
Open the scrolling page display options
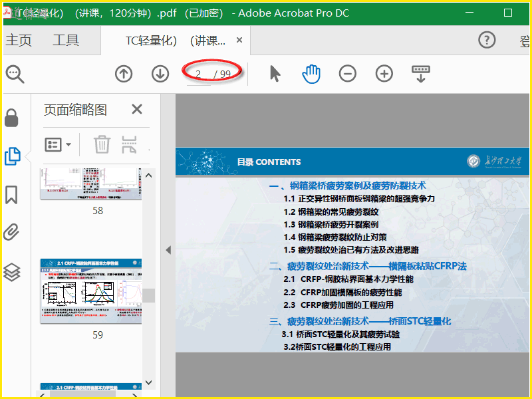point(421,74)
